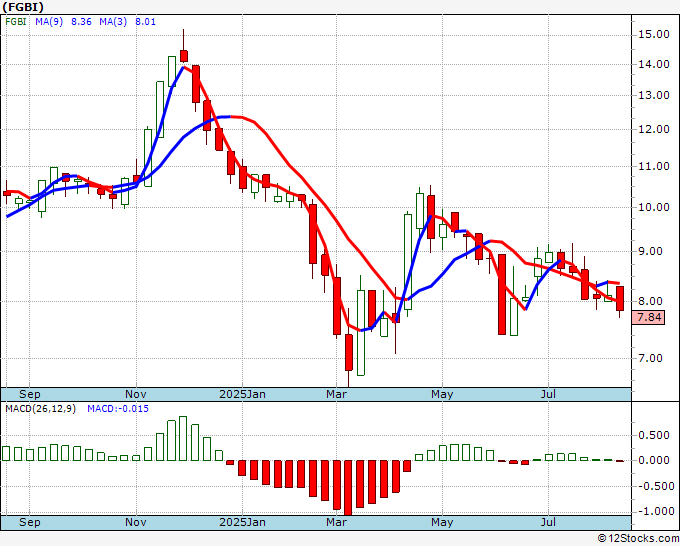
Task: Click the 14.00 price axis label
Action: pos(654,65)
